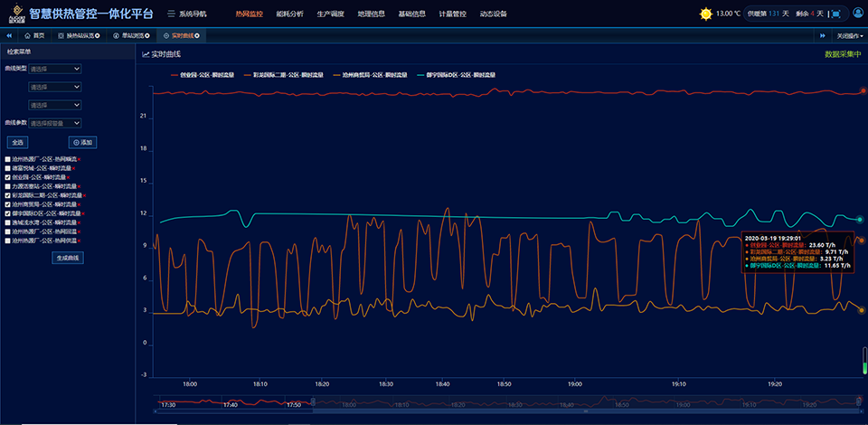
Task: Click the fullscreen icon in top bar
Action: [x=835, y=14]
